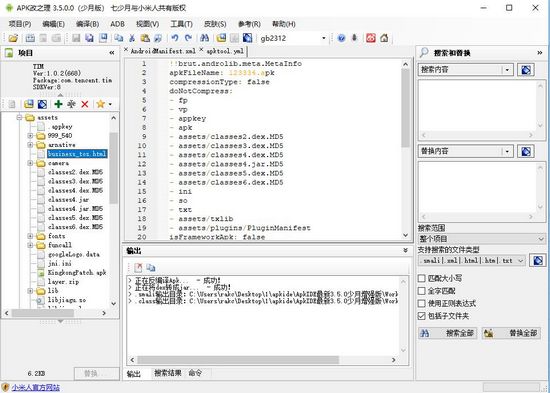Click the undo arrow icon
The image size is (550, 393).
175,38
